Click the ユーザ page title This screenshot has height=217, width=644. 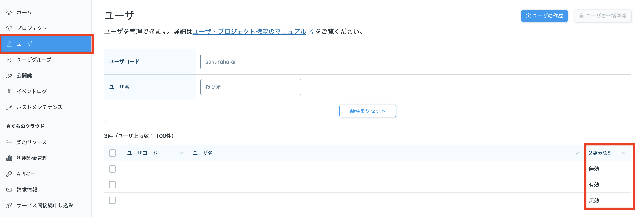click(120, 15)
